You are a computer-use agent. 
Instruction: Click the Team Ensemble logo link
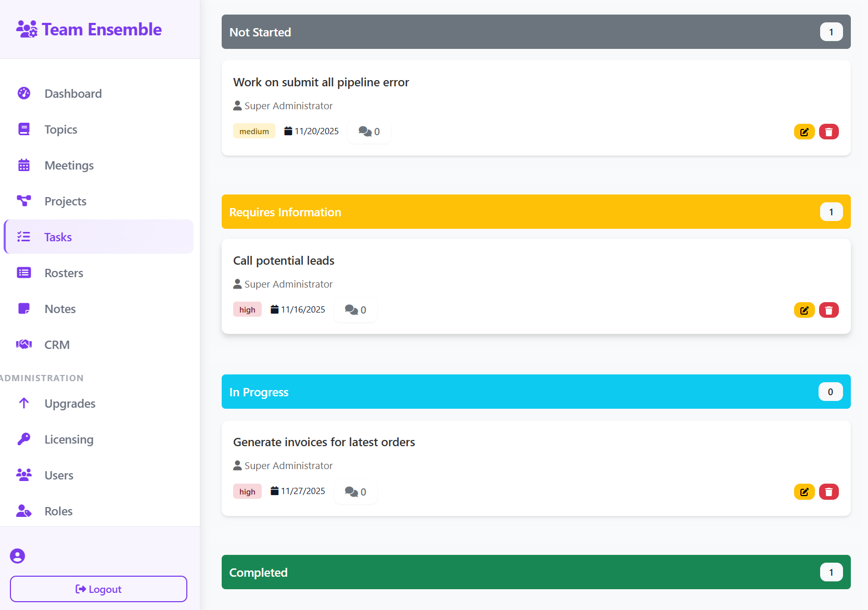click(89, 30)
